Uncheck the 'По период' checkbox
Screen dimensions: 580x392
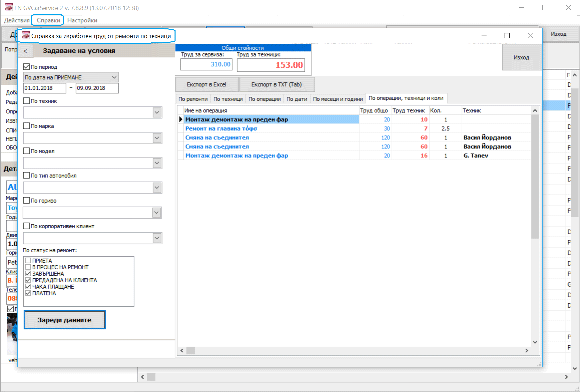(27, 67)
